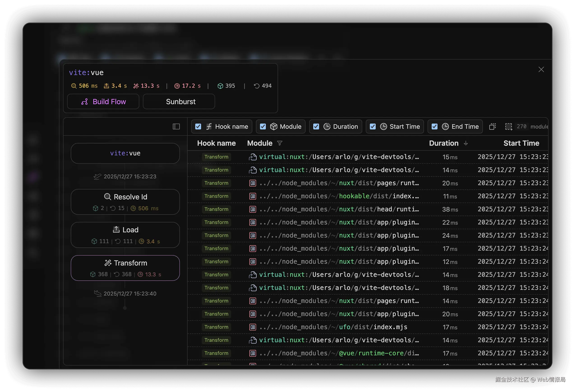Viewport: 575px width, 392px height.
Task: Close the vite:vue details panel
Action: tap(541, 70)
